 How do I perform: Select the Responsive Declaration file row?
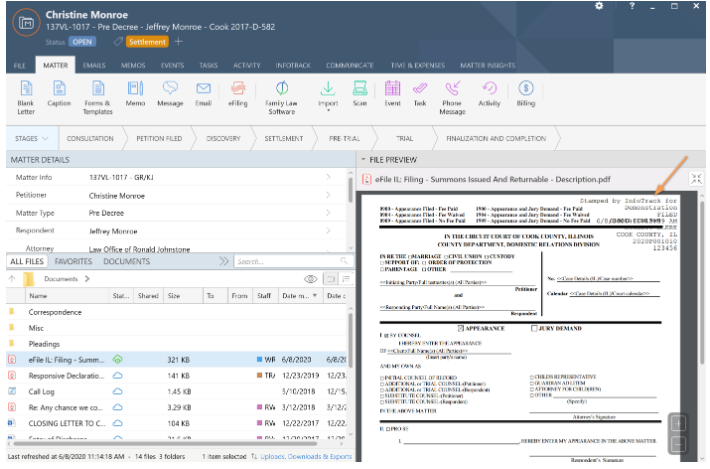click(177, 376)
